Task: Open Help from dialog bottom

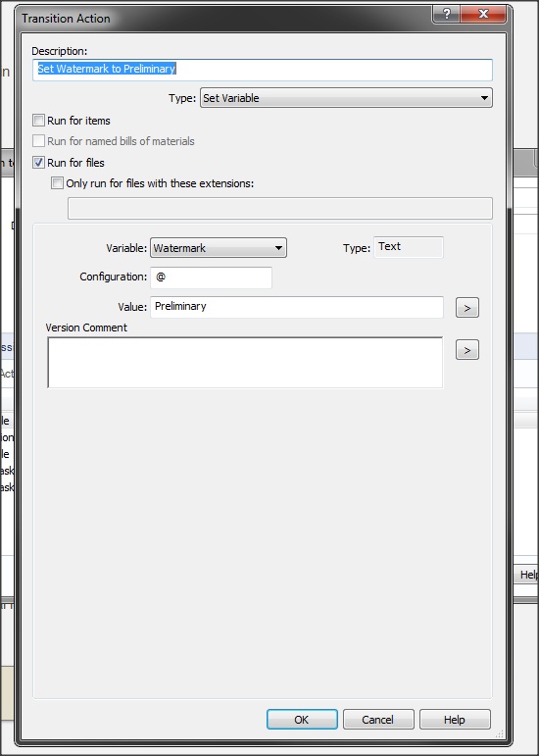Action: pos(455,720)
